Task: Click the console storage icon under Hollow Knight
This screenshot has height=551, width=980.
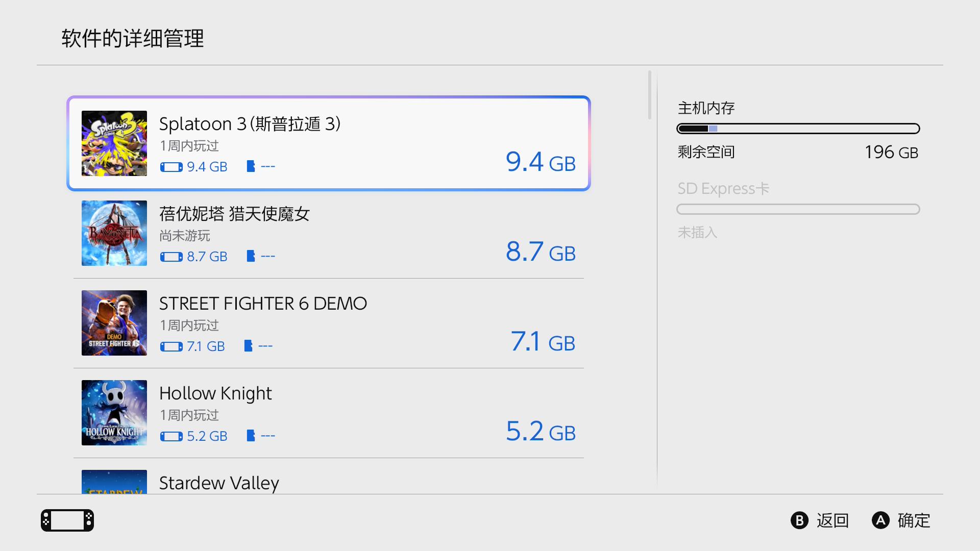Action: [x=171, y=436]
